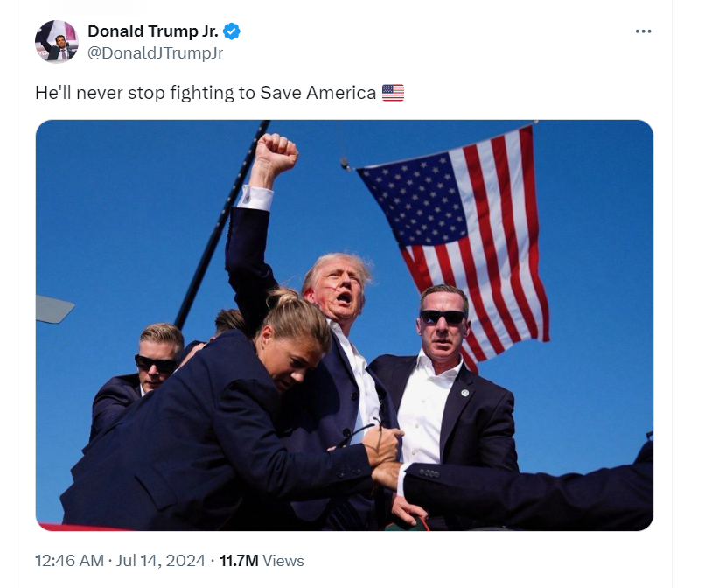The width and height of the screenshot is (705, 588).
Task: Open the 12:46 AM timestamp link
Action: tap(69, 561)
